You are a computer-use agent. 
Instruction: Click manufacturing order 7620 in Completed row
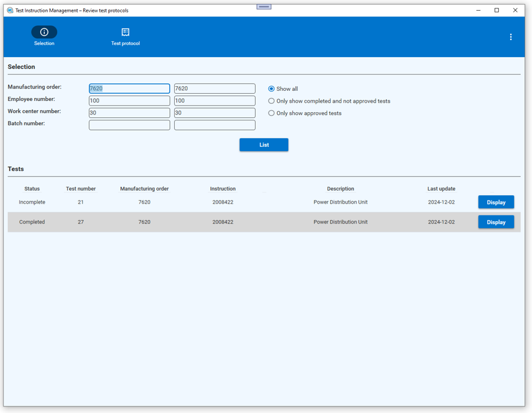pos(144,222)
